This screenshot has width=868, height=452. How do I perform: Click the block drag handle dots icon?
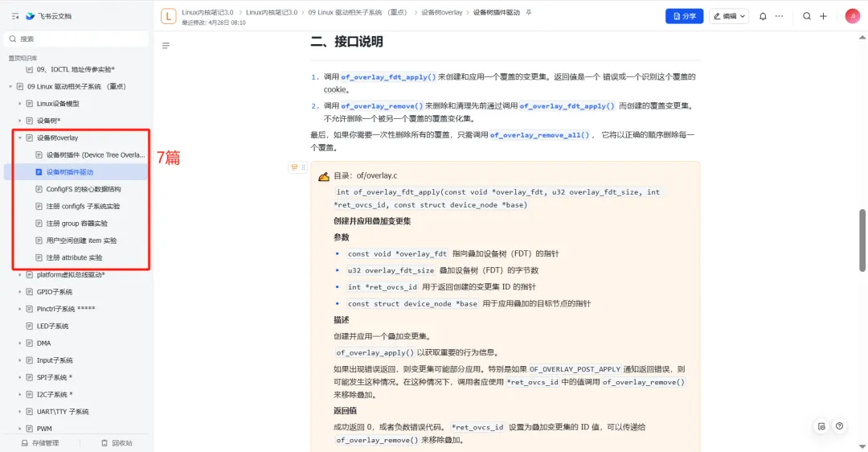[x=303, y=167]
